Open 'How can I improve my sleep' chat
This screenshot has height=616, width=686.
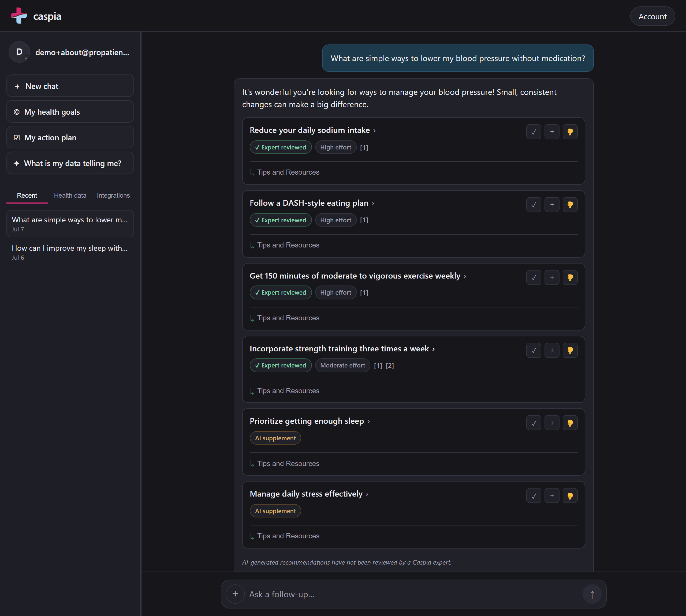[70, 252]
